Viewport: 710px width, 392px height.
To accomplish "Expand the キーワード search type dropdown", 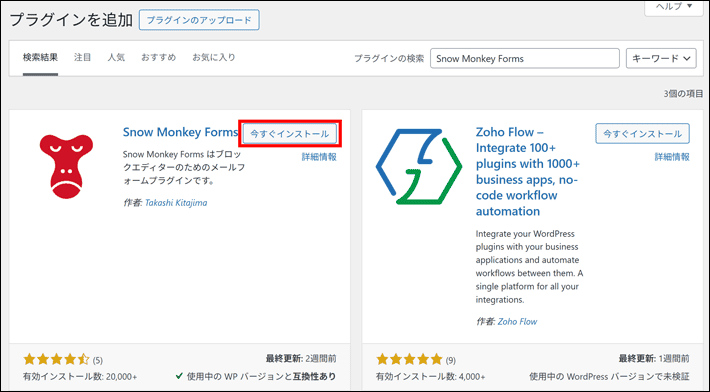I will point(661,58).
